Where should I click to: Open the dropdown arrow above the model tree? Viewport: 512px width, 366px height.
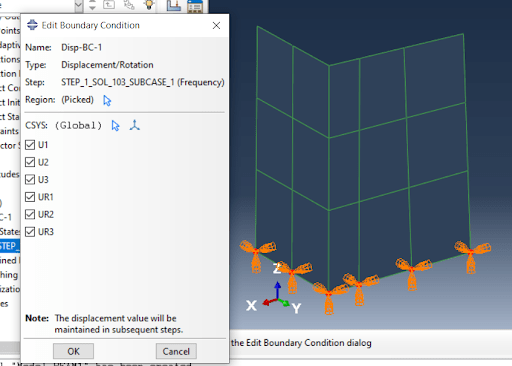point(79,5)
